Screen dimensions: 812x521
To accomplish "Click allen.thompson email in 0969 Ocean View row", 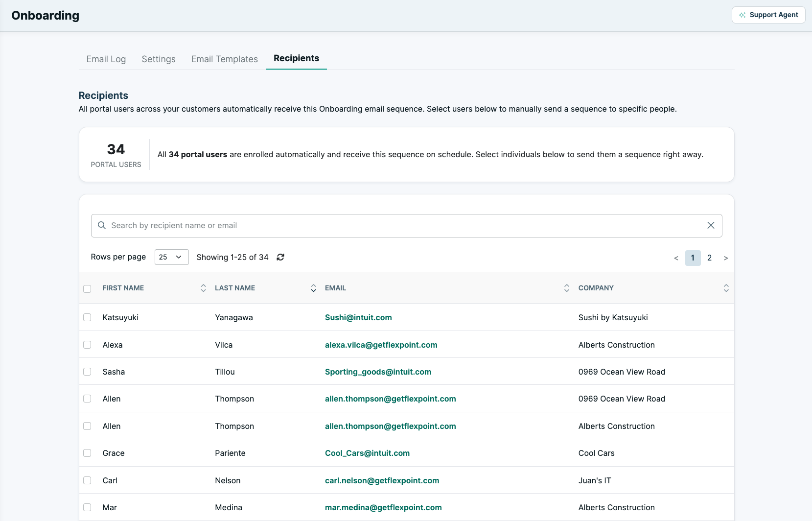I will point(391,399).
